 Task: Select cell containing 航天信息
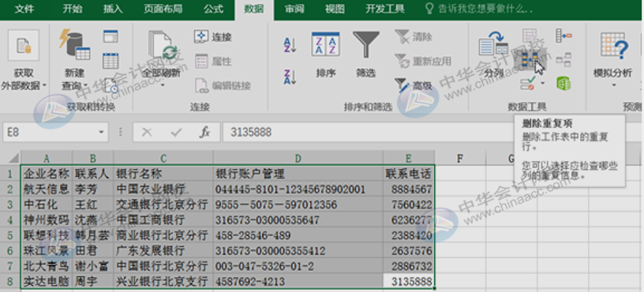(x=47, y=189)
